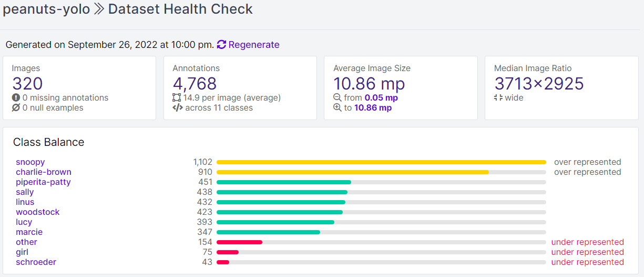Click the code brackets classes icon
The image size is (644, 277).
tap(178, 107)
